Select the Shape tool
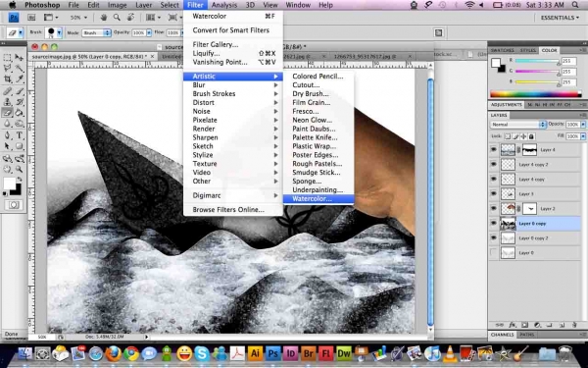The width and height of the screenshot is (588, 368). click(20, 146)
